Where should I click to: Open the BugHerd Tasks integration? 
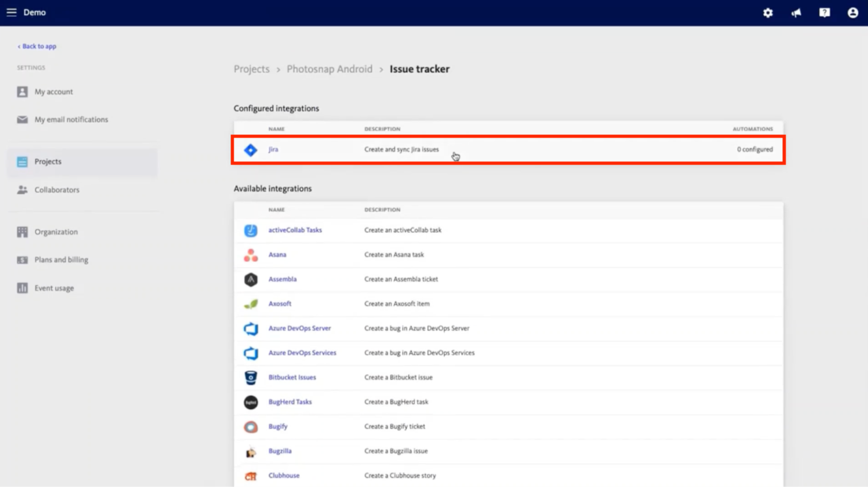[x=290, y=402]
